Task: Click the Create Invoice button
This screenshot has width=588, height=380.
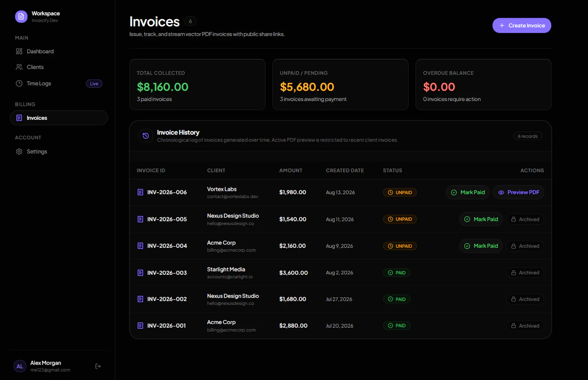Action: coord(521,25)
